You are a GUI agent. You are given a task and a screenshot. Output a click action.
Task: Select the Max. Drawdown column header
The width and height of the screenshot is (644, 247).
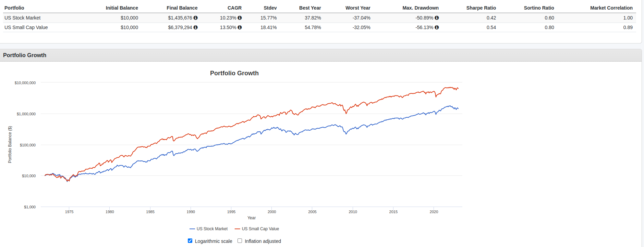[420, 8]
